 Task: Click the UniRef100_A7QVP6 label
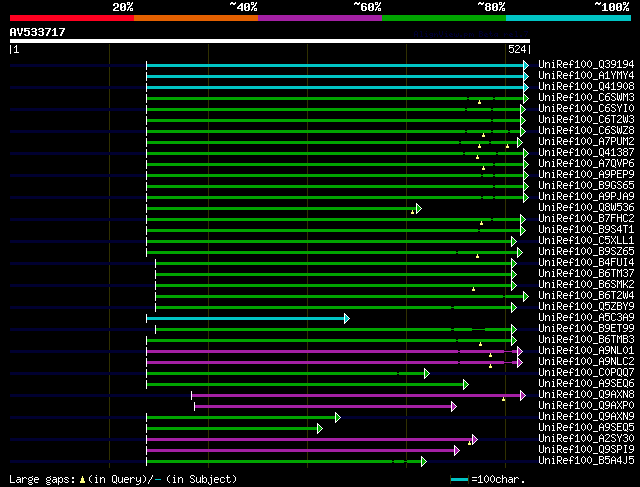click(x=586, y=164)
